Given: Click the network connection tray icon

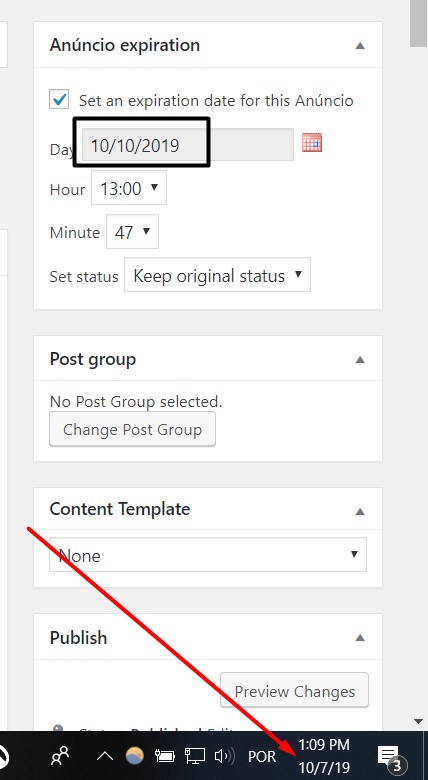Looking at the screenshot, I should 195,757.
